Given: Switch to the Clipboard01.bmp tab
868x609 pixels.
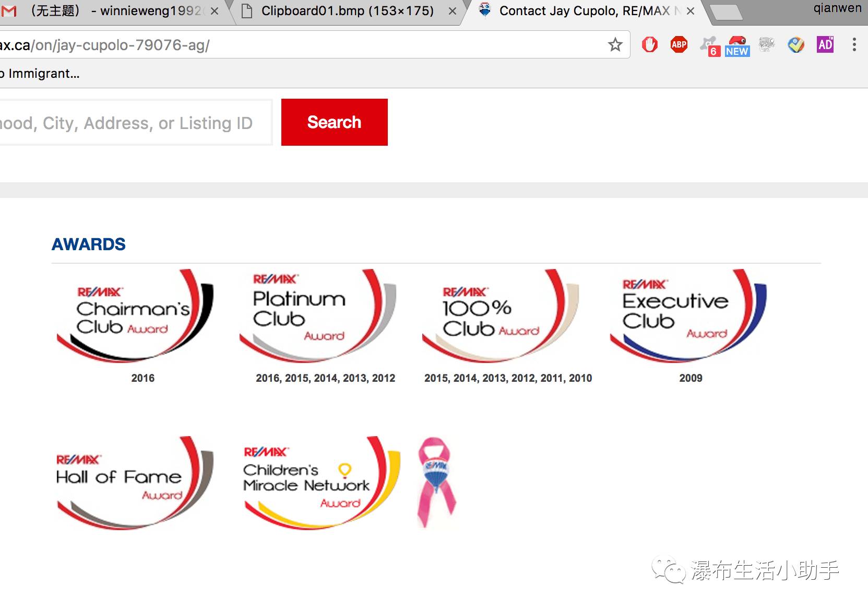Looking at the screenshot, I should tap(347, 11).
